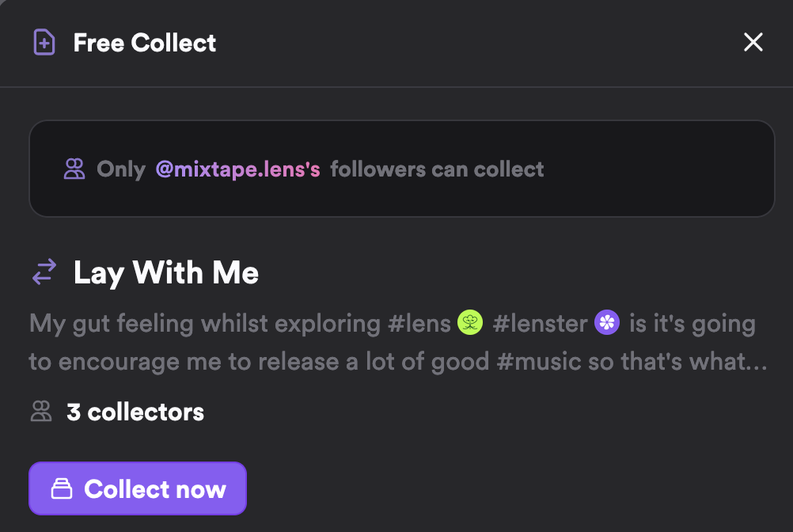Open the #lenster hashtag
793x532 pixels.
coord(540,323)
